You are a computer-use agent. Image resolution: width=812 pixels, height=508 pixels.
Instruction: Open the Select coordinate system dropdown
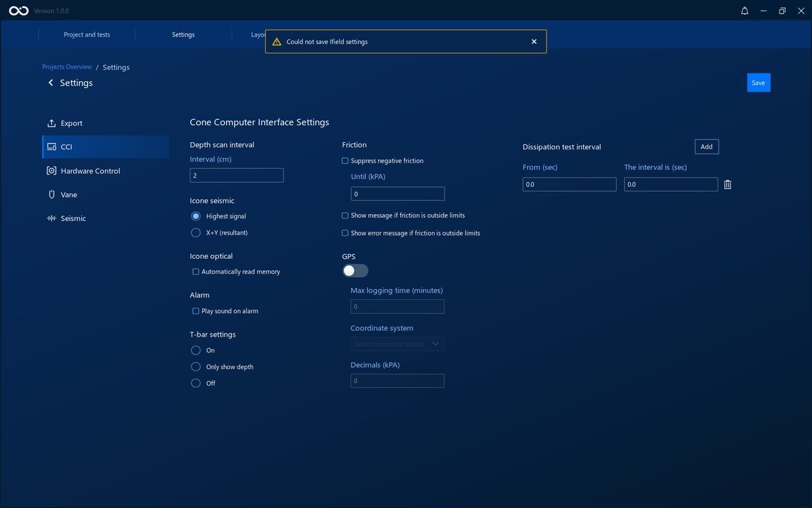point(397,344)
